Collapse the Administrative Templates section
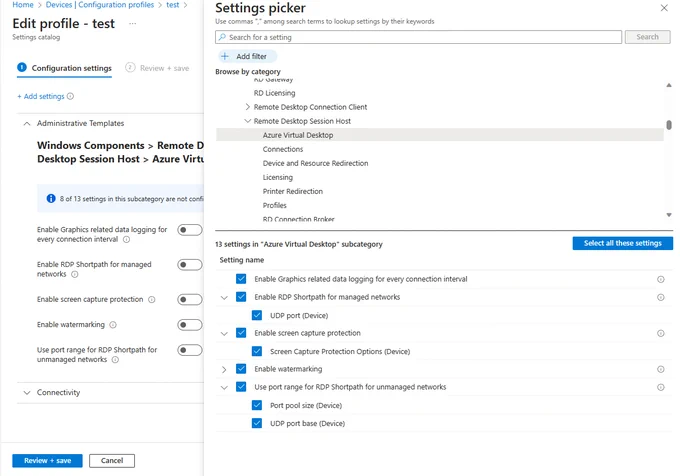This screenshot has width=680, height=476. [27, 124]
